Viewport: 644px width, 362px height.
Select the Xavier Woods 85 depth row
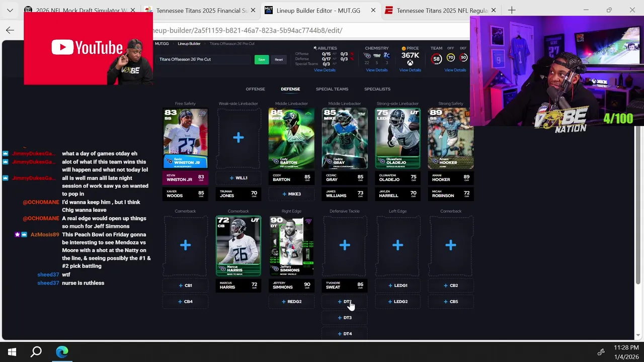click(185, 194)
